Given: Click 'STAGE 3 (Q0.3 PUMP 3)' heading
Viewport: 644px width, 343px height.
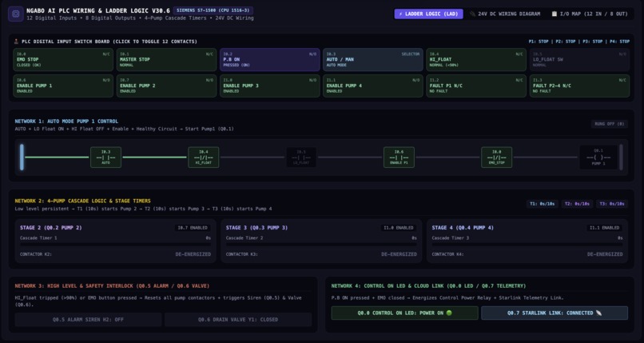Looking at the screenshot, I should (256, 228).
